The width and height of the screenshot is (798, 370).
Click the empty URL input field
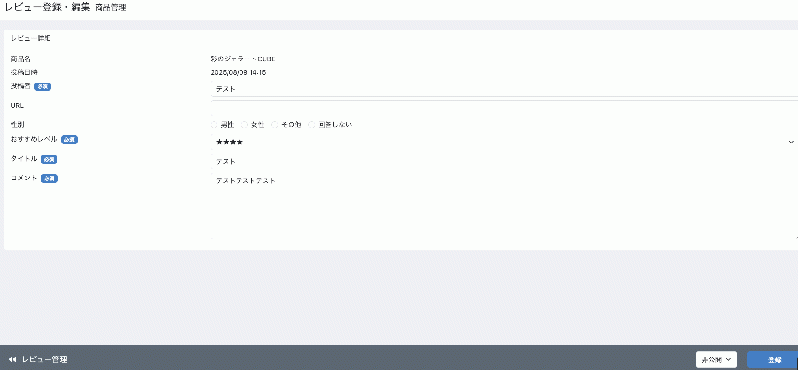point(504,107)
